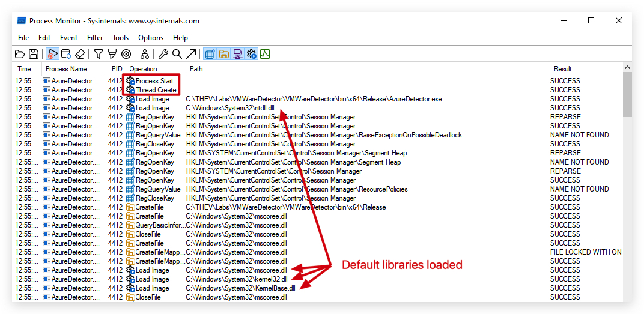Click the bin\x64\Release CreateFile path
This screenshot has height=314, width=644.
286,207
